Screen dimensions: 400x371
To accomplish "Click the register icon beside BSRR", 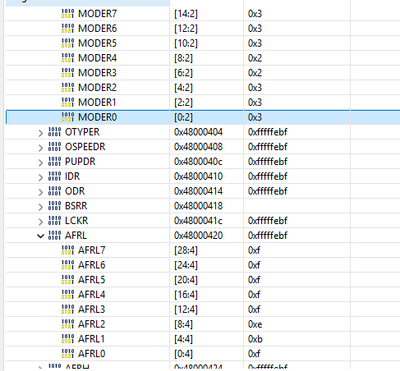I will click(x=55, y=206).
